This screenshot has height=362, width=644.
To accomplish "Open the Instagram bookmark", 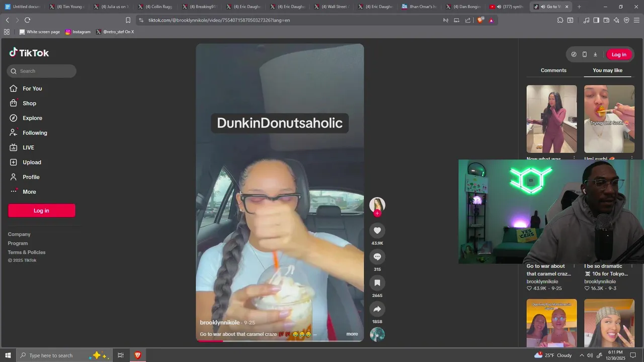I will tap(78, 32).
